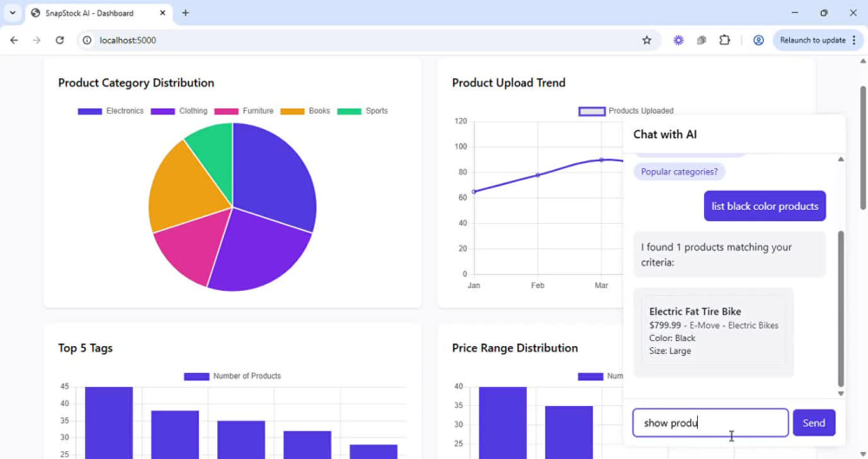868x459 pixels.
Task: Go forward with the browser arrow
Action: [36, 40]
